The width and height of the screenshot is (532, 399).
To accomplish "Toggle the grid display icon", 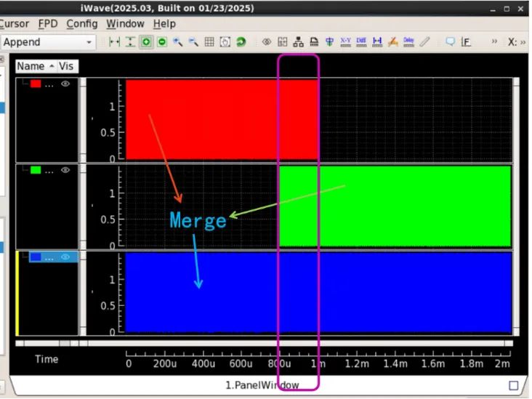I will click(x=209, y=42).
